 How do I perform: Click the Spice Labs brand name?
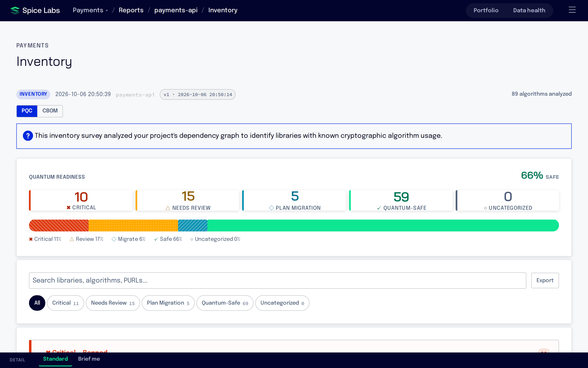click(41, 10)
